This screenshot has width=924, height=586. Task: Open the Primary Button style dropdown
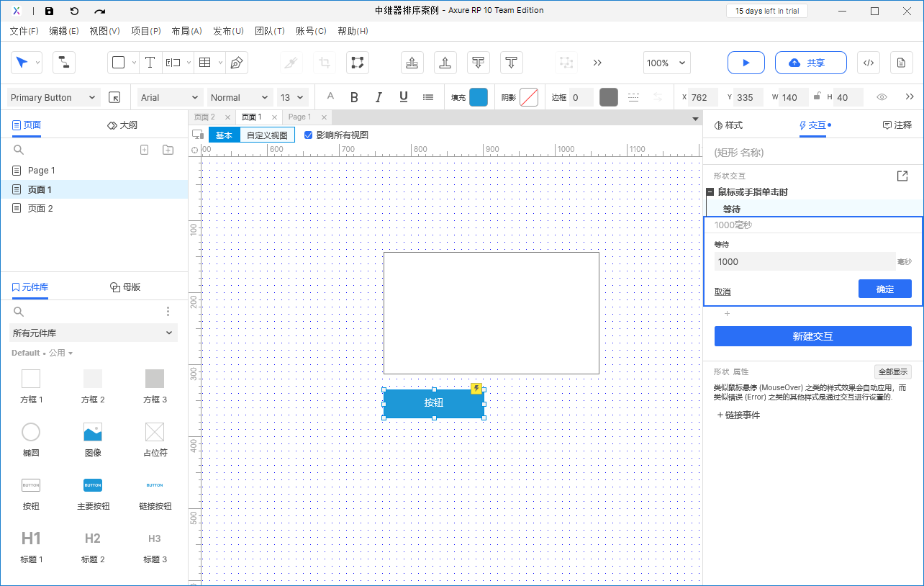click(53, 97)
